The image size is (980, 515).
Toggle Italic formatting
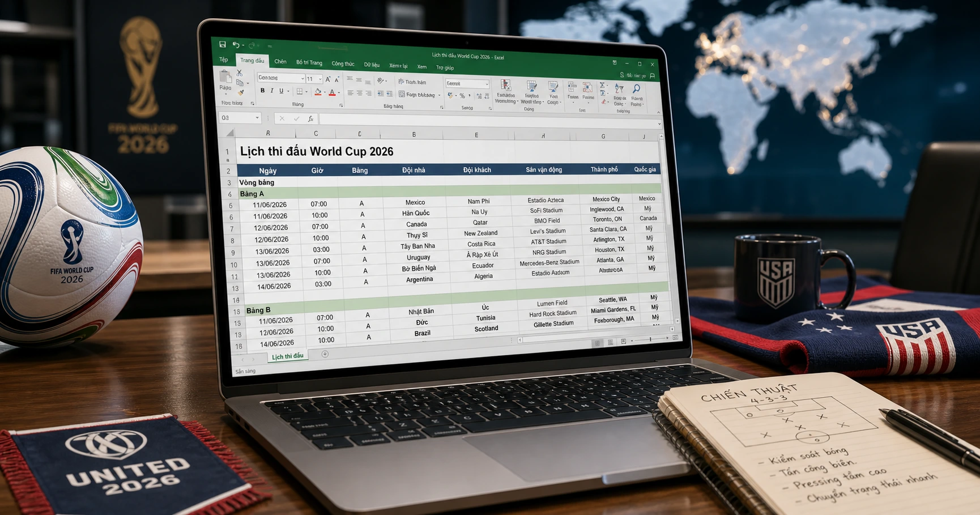pyautogui.click(x=272, y=91)
